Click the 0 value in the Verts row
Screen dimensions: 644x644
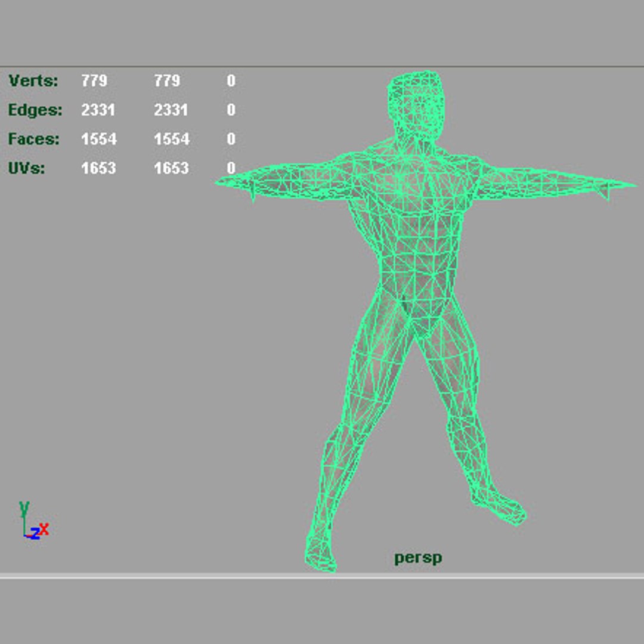click(x=231, y=80)
